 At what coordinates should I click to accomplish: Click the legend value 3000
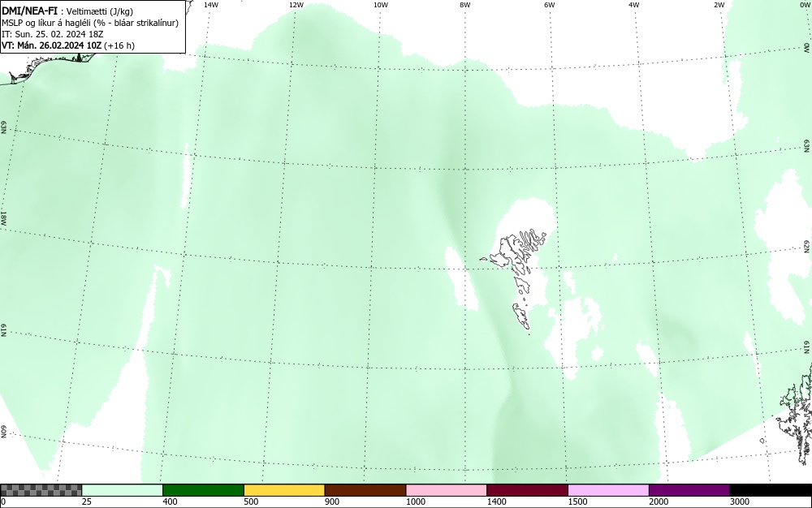click(x=740, y=502)
